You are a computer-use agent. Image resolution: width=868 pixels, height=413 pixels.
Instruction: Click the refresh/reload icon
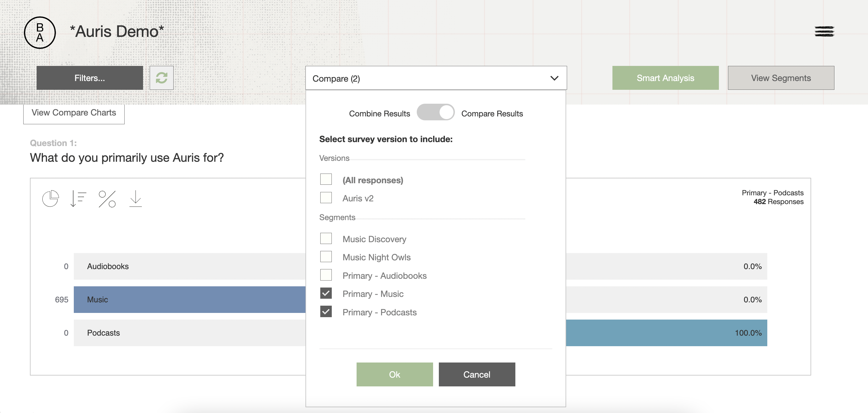pyautogui.click(x=162, y=77)
